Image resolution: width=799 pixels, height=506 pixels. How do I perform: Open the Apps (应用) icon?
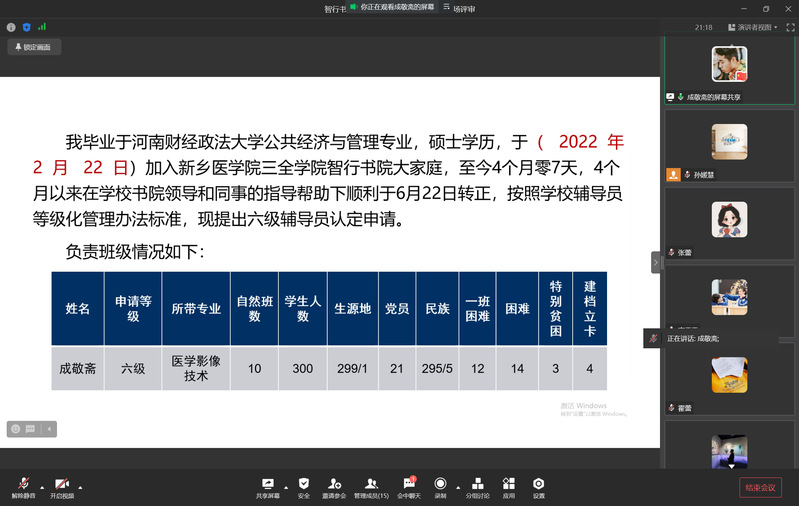click(x=508, y=486)
